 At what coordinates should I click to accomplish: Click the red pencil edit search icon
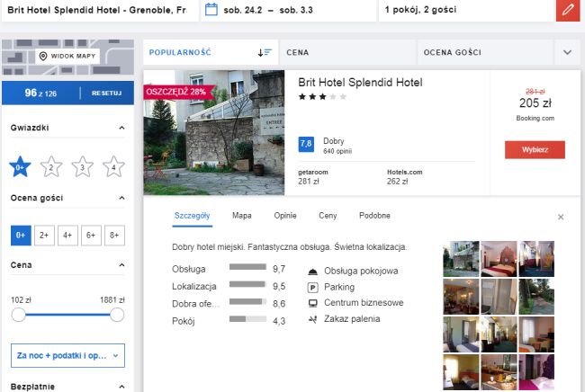567,11
